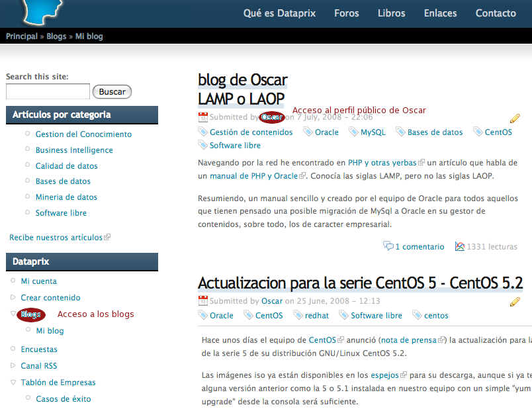The height and width of the screenshot is (409, 532).
Task: Click the Mi blog breadcrumb link
Action: point(89,36)
